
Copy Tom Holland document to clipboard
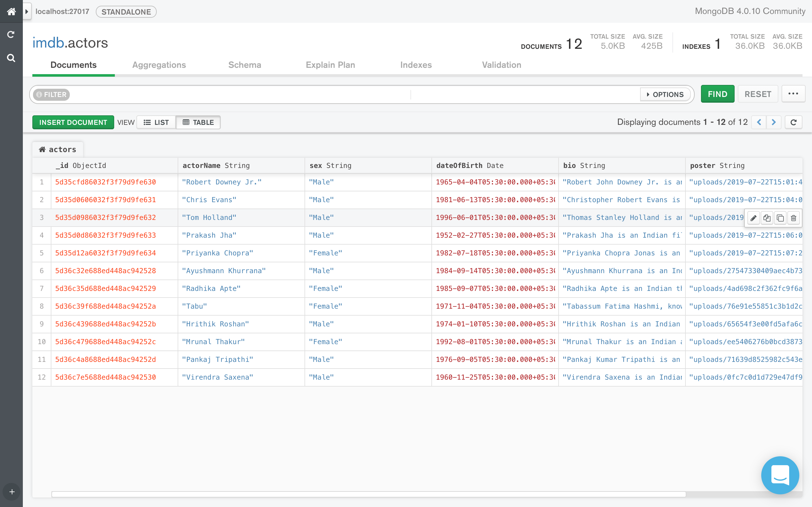coord(780,218)
